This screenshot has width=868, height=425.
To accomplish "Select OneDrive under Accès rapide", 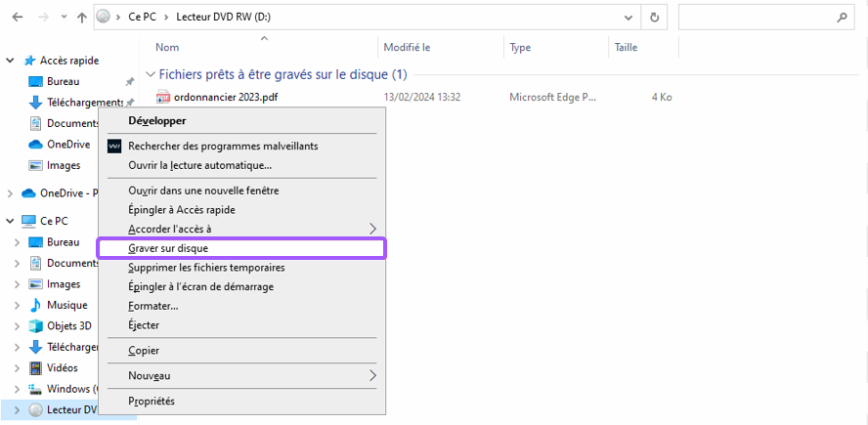I will 68,145.
